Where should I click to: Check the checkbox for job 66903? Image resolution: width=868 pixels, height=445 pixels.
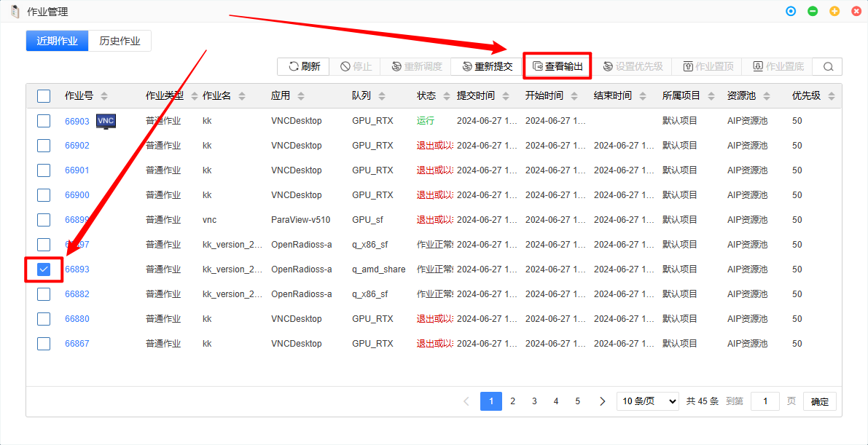[44, 121]
